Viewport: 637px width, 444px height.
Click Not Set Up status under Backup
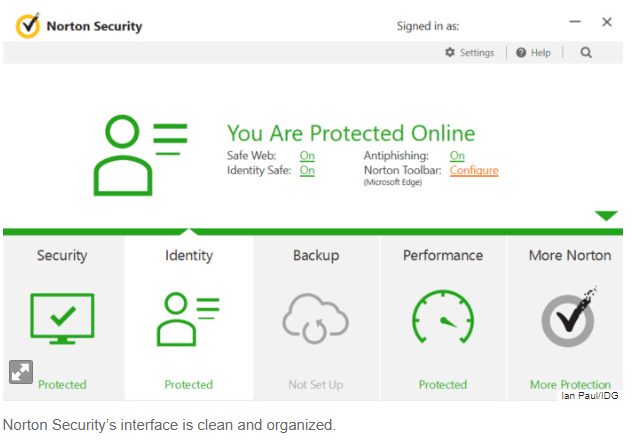click(x=316, y=385)
